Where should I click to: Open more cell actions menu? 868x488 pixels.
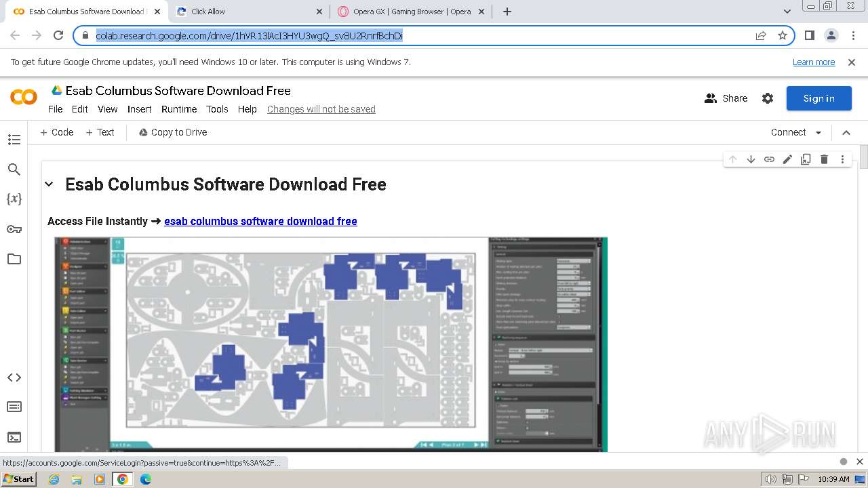coord(842,159)
